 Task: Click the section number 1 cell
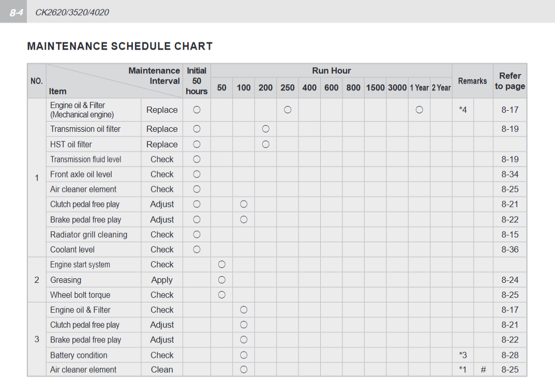coord(36,178)
